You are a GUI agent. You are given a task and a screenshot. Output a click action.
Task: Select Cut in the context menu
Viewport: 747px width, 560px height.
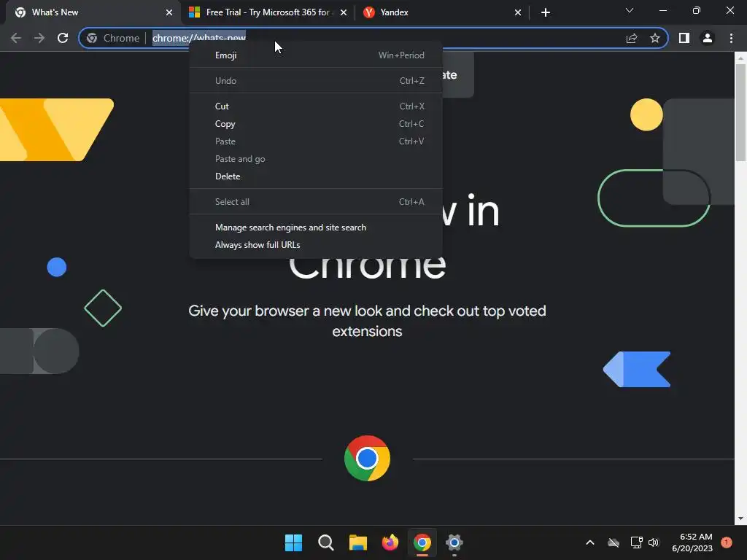point(316,106)
